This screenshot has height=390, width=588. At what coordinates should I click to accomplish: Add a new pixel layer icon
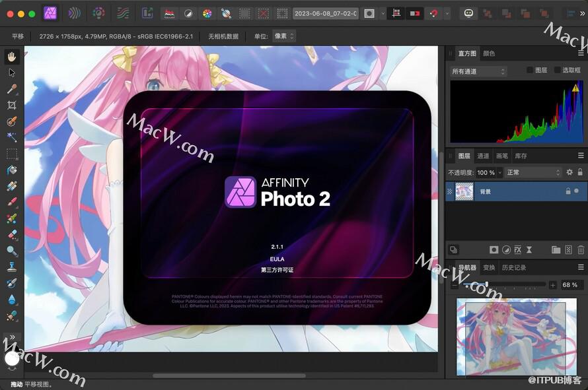point(568,250)
